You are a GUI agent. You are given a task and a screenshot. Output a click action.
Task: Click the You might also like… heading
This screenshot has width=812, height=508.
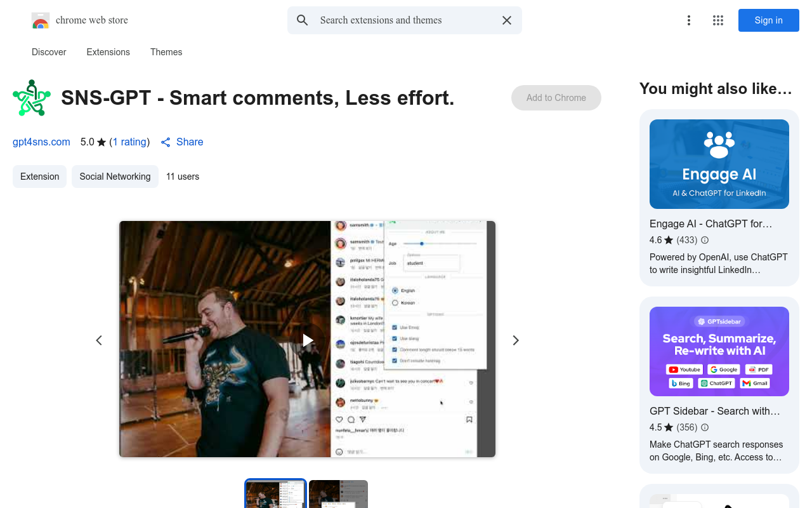716,89
